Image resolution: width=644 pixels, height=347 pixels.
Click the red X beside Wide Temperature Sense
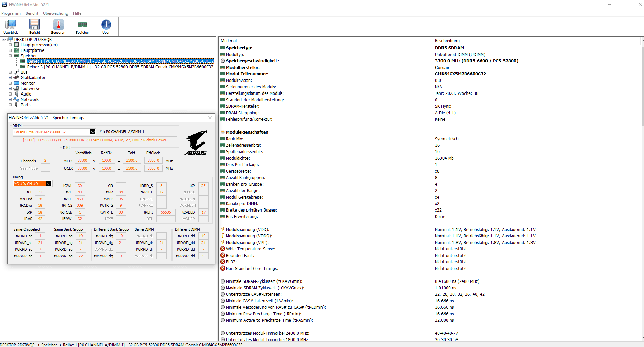coord(223,249)
